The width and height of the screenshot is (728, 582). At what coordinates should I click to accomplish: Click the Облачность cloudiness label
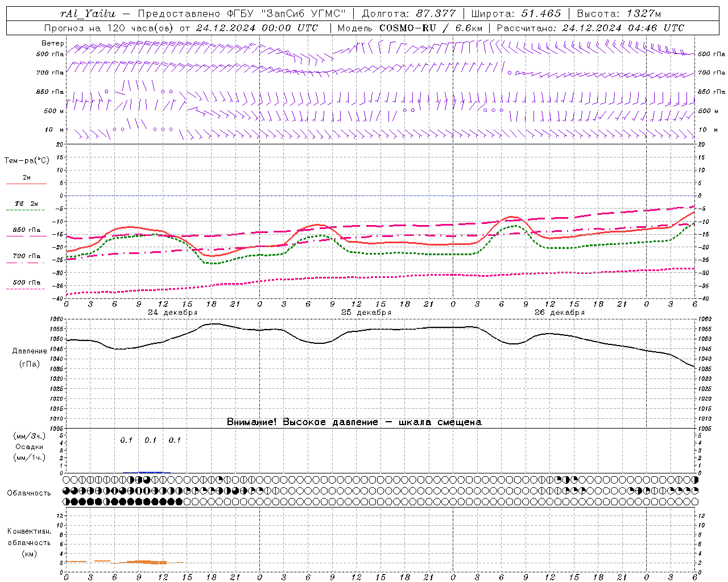[29, 493]
